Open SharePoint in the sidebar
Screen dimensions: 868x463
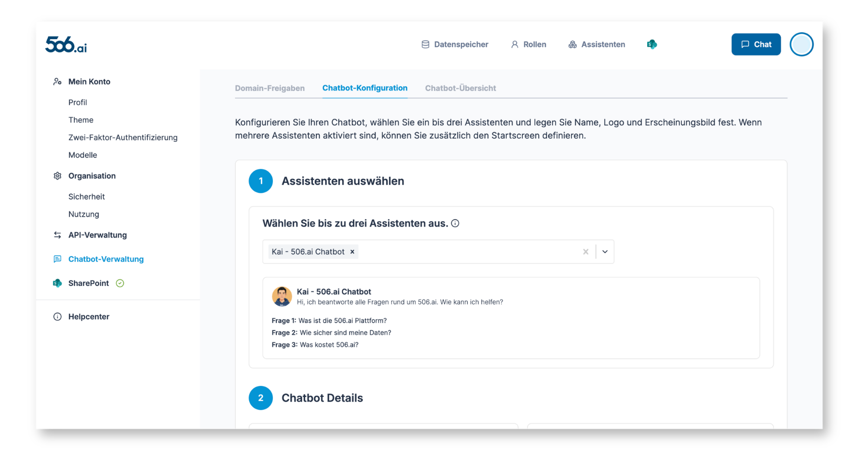[x=89, y=283]
